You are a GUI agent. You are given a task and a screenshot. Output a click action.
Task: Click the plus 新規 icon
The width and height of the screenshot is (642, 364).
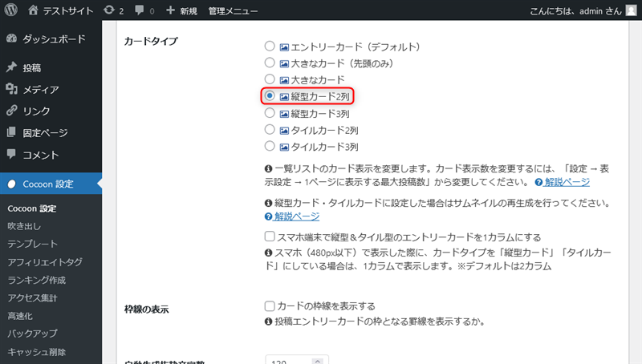point(170,10)
